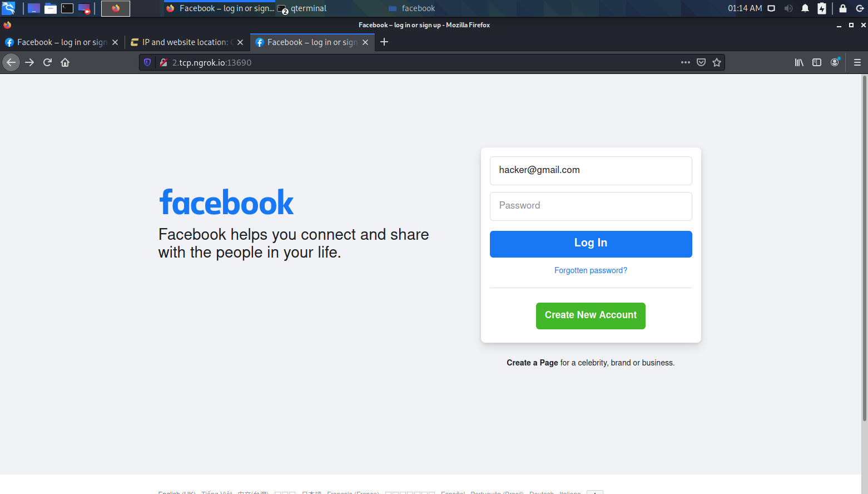Click the log out icon in the panel
This screenshot has width=868, height=494.
(x=860, y=8)
